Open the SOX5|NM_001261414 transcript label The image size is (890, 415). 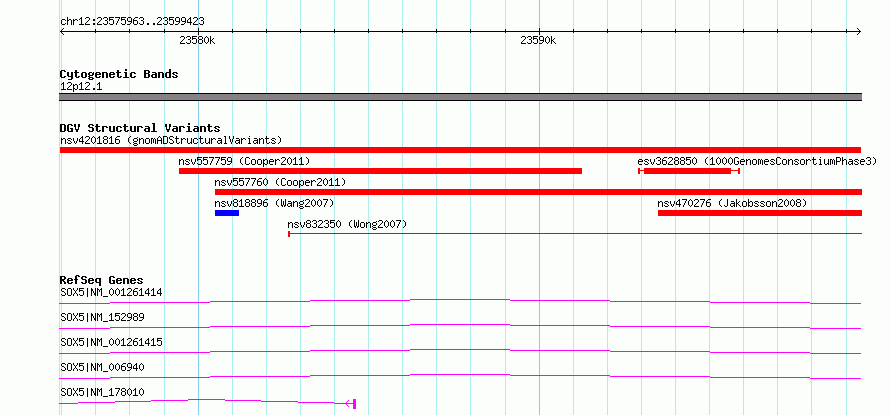pyautogui.click(x=111, y=293)
